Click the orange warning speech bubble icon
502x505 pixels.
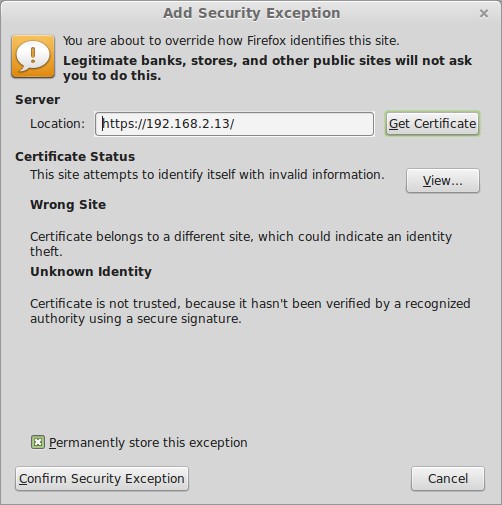[x=33, y=56]
